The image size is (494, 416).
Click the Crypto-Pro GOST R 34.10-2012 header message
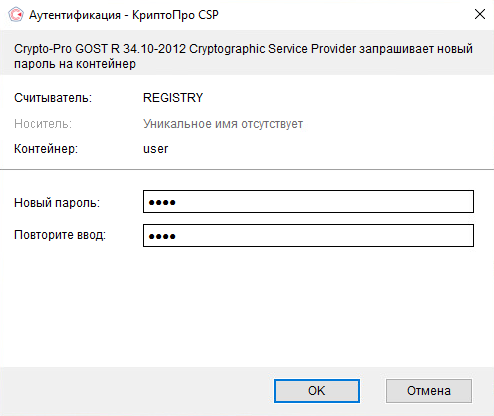point(243,56)
